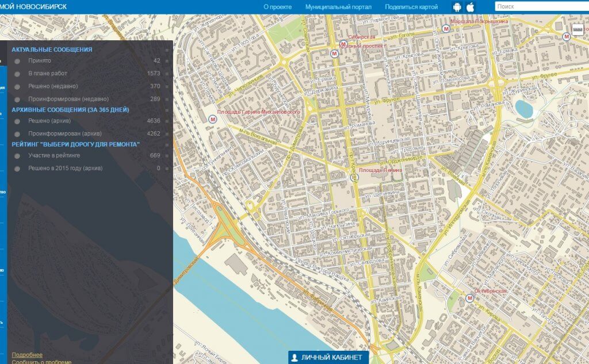Toggle the Принято messages filter

17,61
